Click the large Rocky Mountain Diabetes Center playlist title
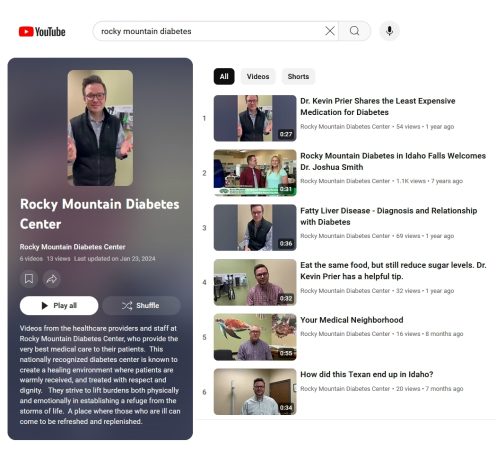 (100, 214)
